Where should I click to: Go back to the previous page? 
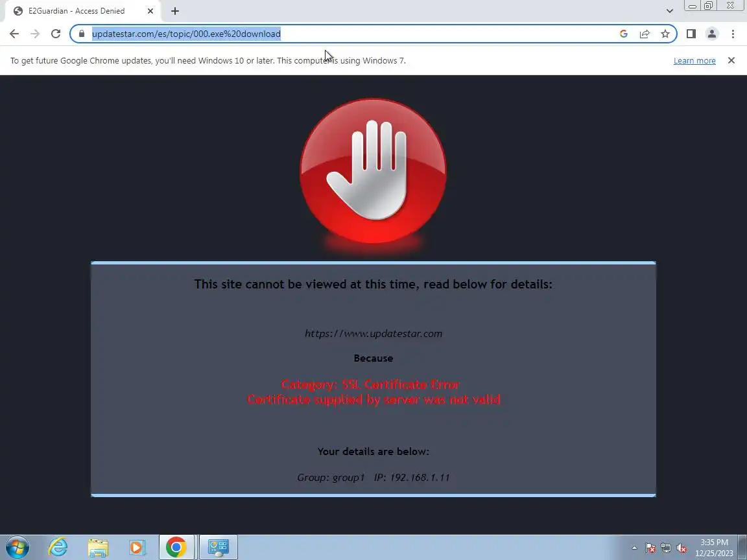[x=14, y=34]
